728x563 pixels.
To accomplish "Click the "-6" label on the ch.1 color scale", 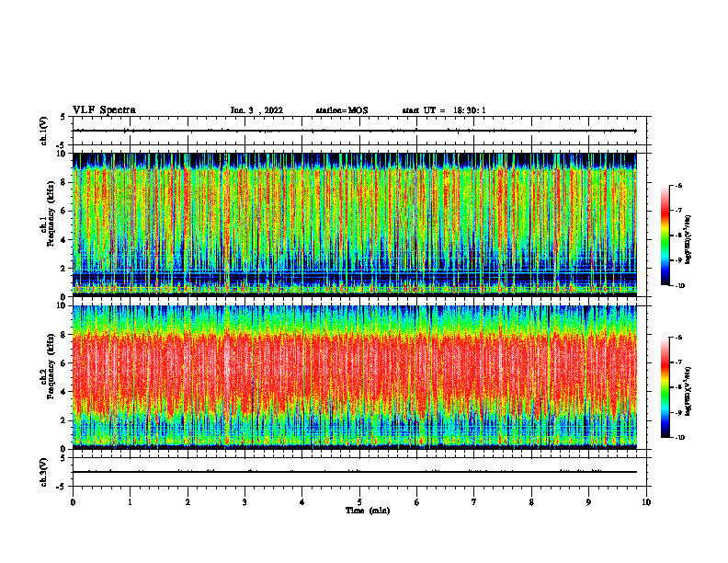I will [x=679, y=185].
